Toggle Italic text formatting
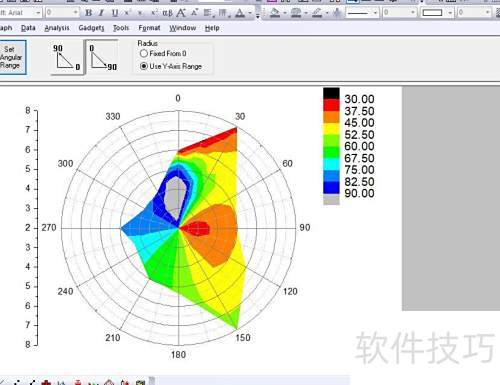This screenshot has width=500, height=385. click(101, 13)
